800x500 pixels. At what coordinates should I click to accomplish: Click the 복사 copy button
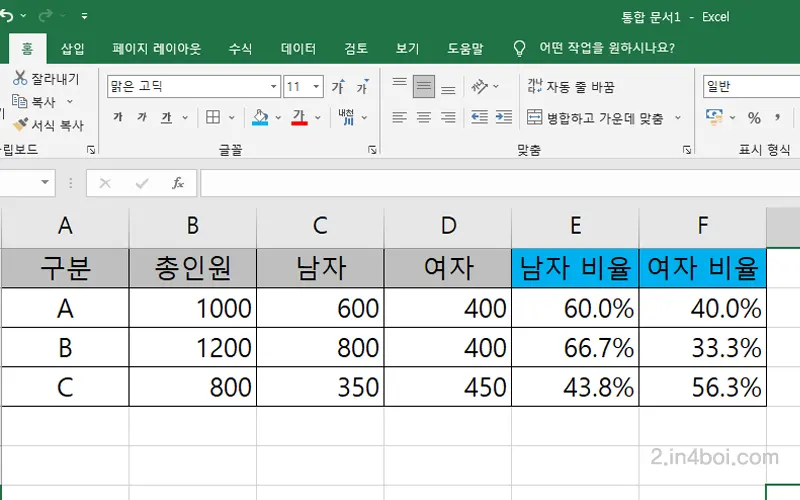click(x=34, y=102)
